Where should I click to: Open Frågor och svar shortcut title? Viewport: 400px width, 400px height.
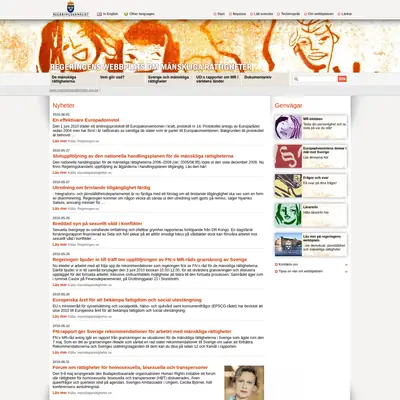pyautogui.click(x=315, y=178)
